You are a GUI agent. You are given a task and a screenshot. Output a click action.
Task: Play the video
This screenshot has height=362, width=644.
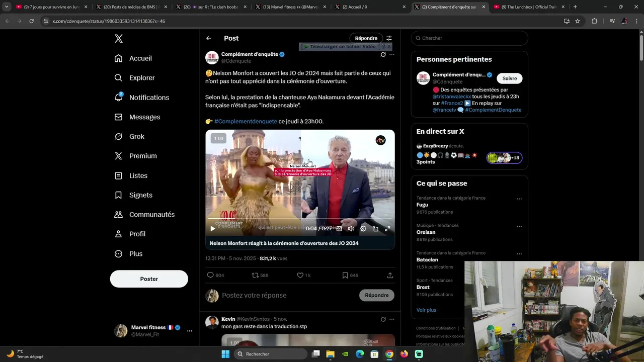pos(213,229)
